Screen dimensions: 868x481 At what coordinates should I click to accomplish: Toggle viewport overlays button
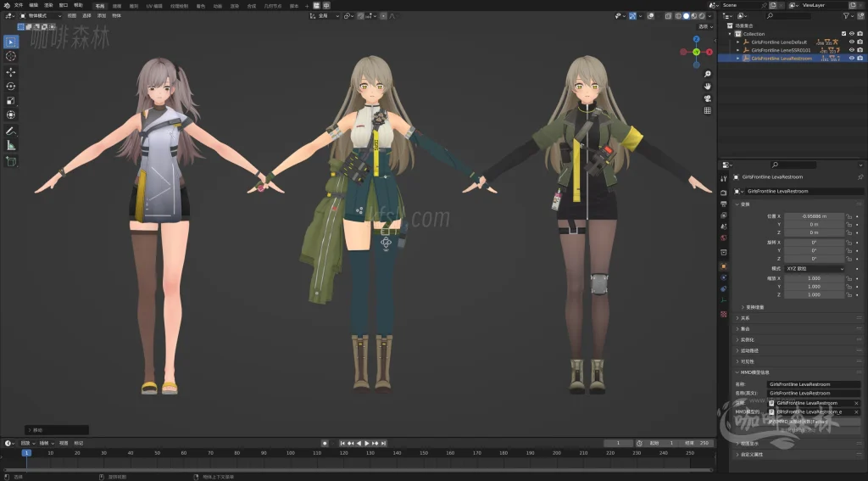pyautogui.click(x=651, y=16)
